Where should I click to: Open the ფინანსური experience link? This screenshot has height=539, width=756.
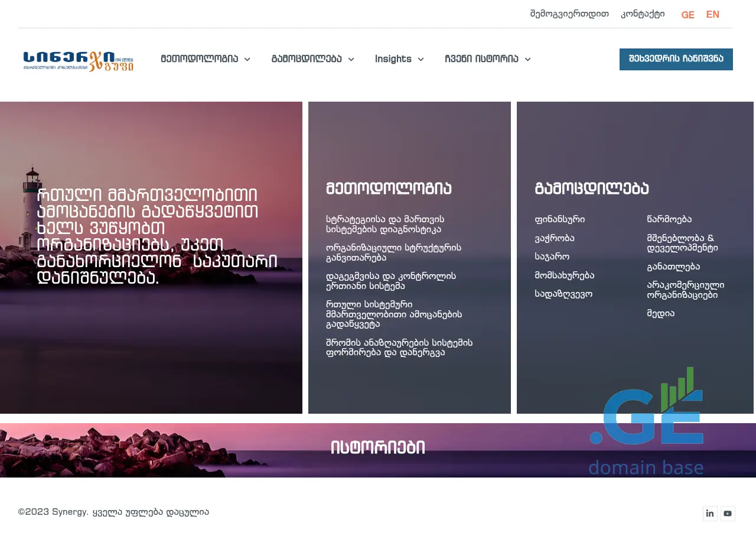(559, 220)
